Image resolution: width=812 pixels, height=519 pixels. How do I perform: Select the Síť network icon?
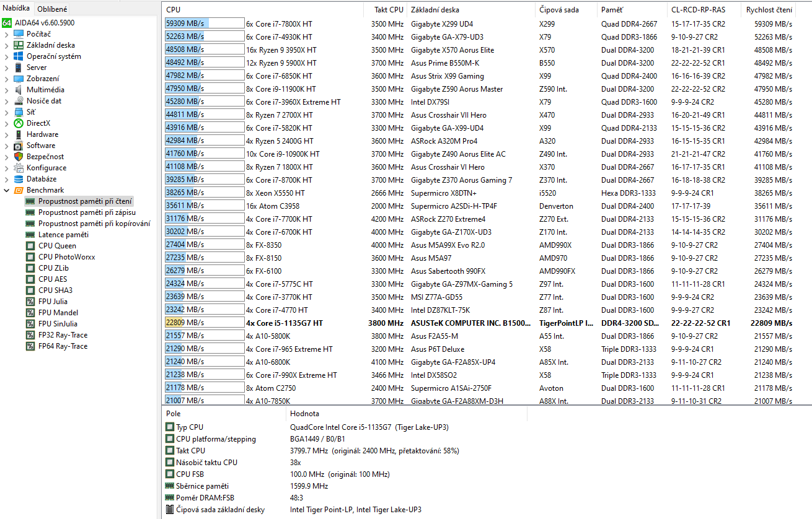tap(19, 111)
